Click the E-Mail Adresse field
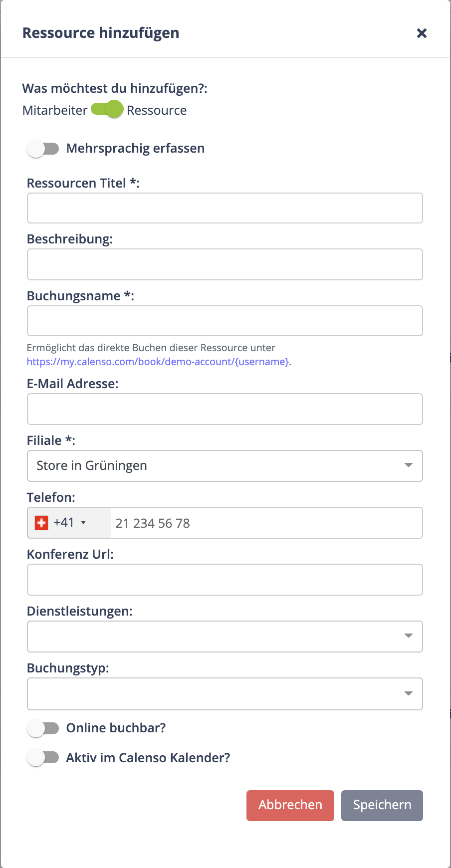 (x=225, y=409)
